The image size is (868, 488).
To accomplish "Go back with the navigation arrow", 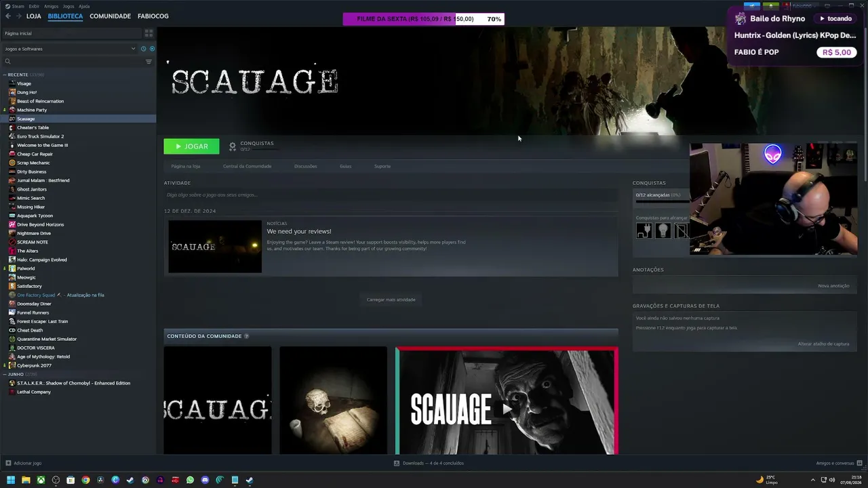I will [7, 16].
